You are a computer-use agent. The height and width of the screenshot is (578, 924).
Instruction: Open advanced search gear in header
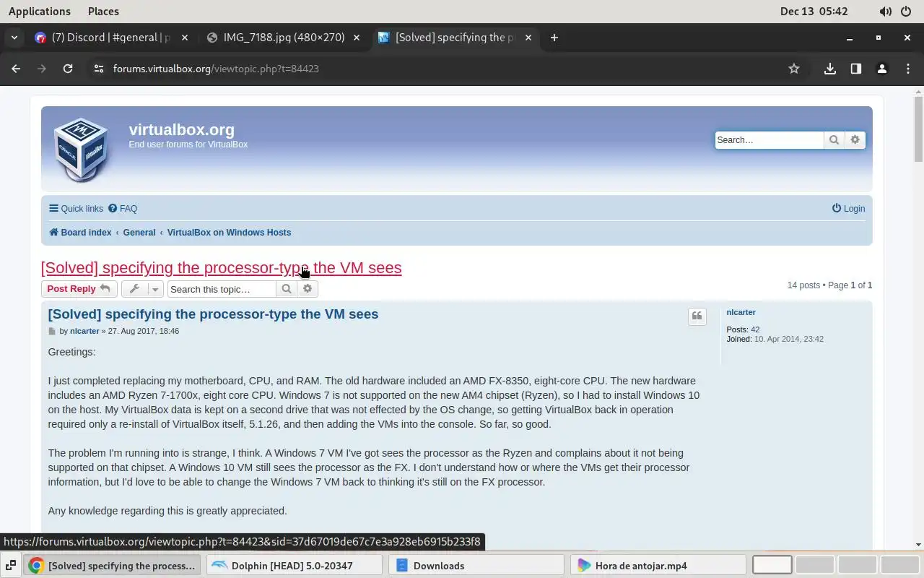point(855,140)
